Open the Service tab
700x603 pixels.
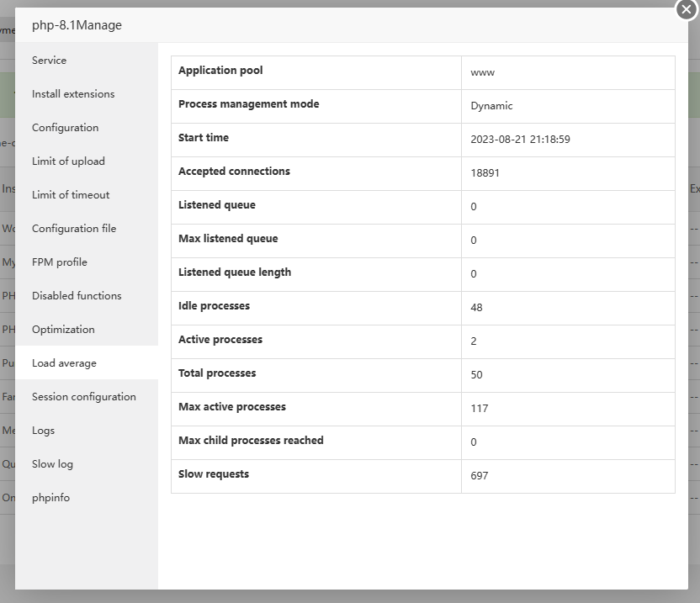point(49,61)
